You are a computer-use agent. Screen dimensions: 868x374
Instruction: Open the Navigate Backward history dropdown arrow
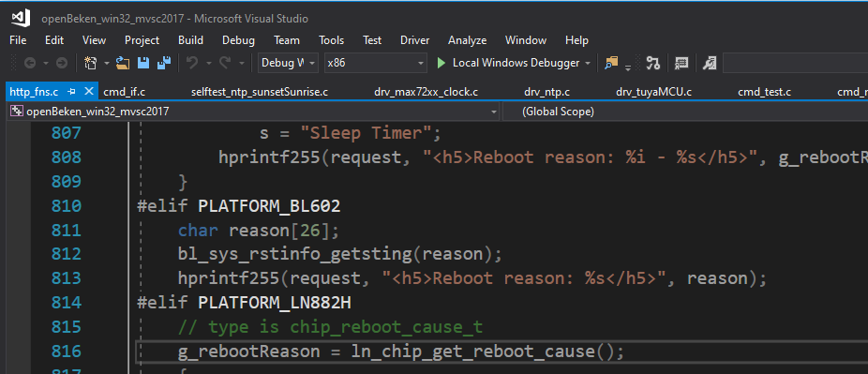[x=46, y=64]
